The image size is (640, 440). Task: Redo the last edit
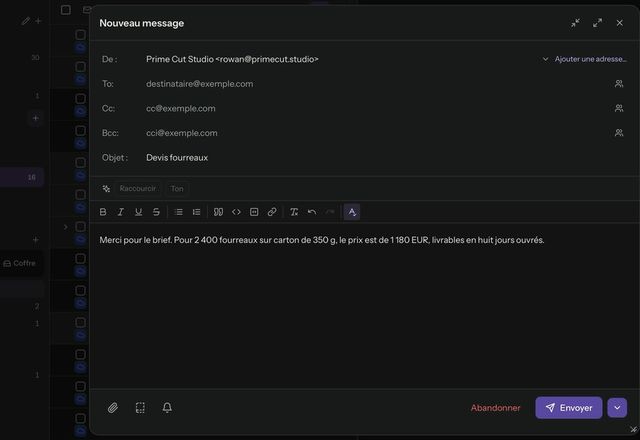[329, 212]
